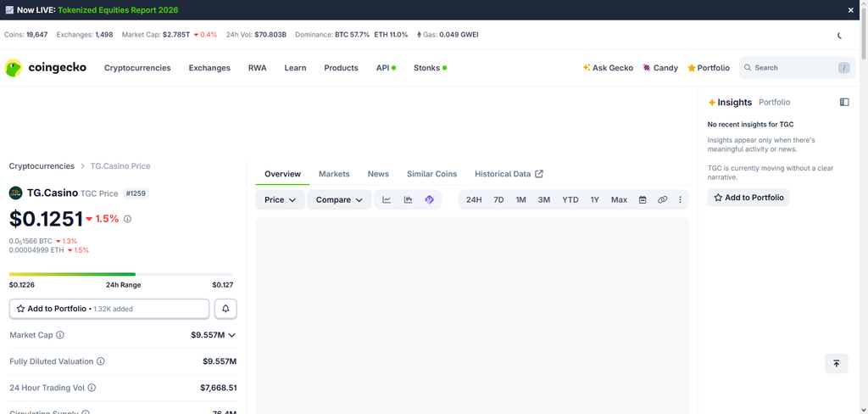Expand the Market Cap value chevron
868x414 pixels.
(232, 335)
